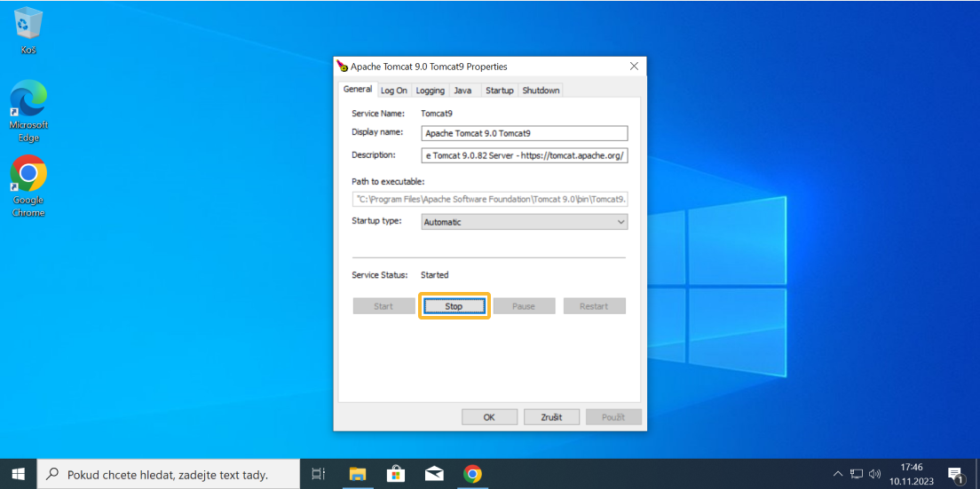
Task: Switch to the Shutdown tab
Action: click(541, 91)
